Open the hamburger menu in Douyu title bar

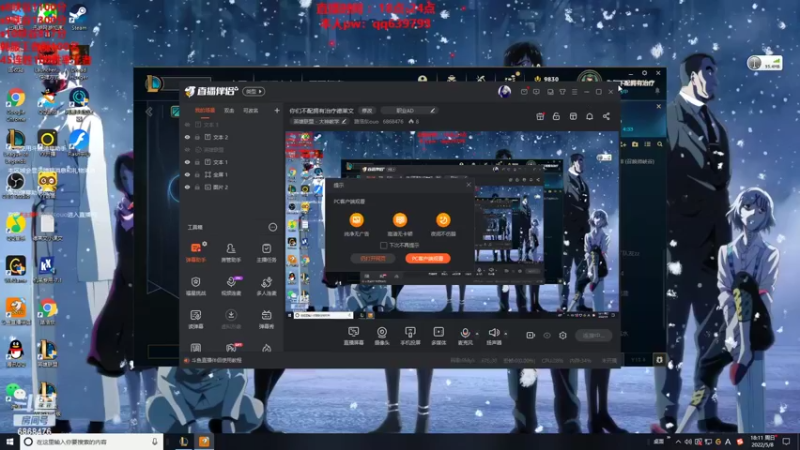tap(574, 92)
